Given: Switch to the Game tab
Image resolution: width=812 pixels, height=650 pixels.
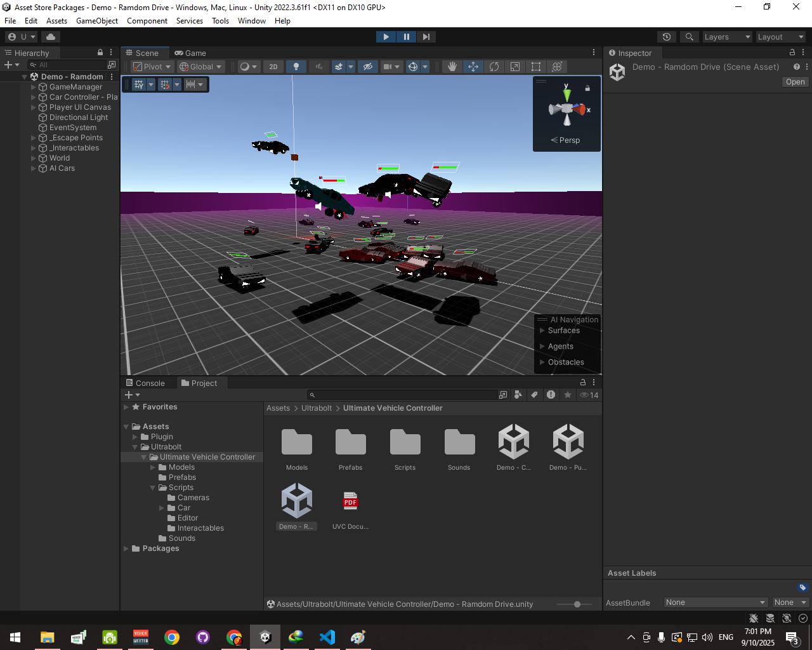Looking at the screenshot, I should [190, 53].
